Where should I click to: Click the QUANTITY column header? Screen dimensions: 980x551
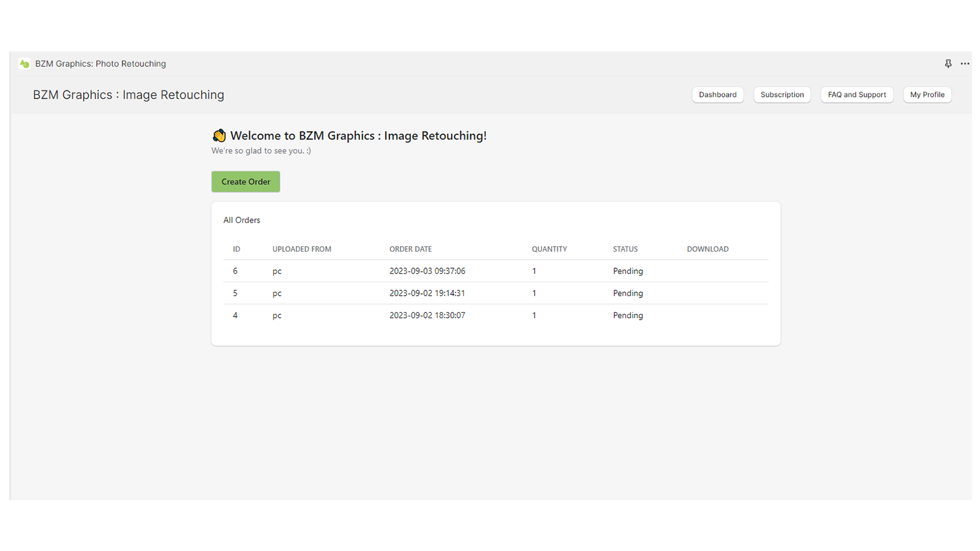(x=549, y=249)
